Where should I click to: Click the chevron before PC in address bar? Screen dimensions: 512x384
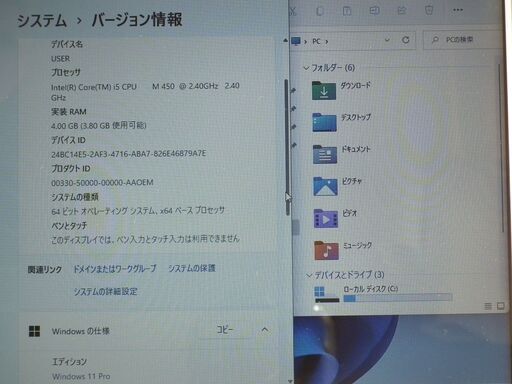coord(305,42)
